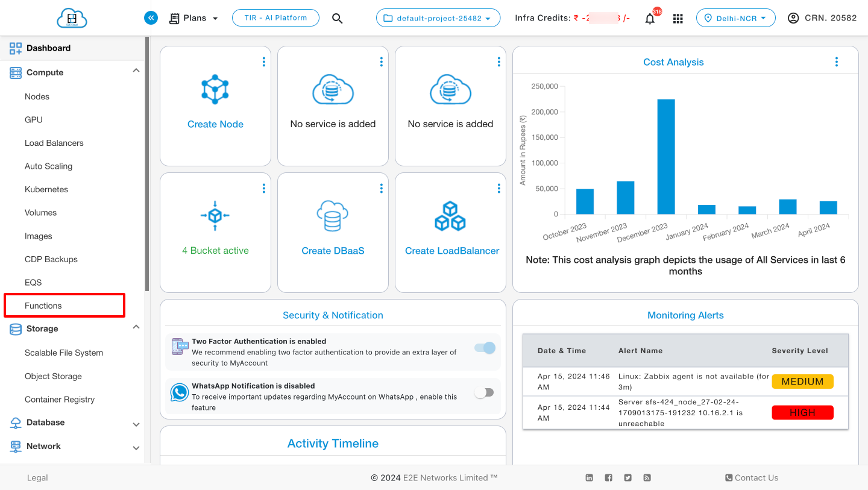Click the Network section icon
This screenshot has width=868, height=490.
point(16,447)
